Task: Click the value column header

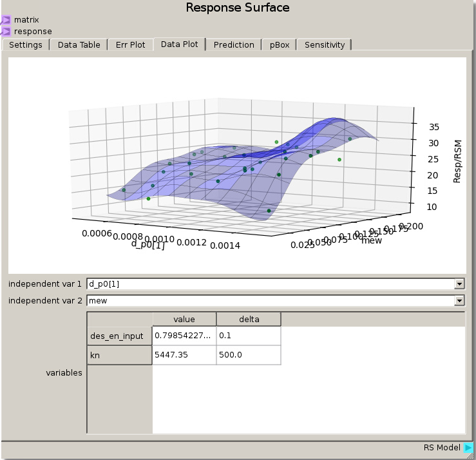Action: 184,319
